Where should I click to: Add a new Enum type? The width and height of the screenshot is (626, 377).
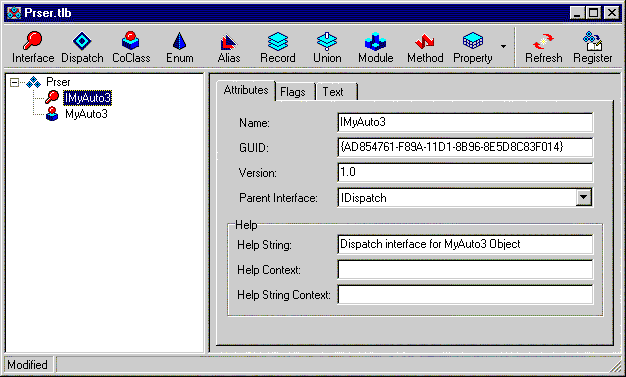[x=180, y=47]
